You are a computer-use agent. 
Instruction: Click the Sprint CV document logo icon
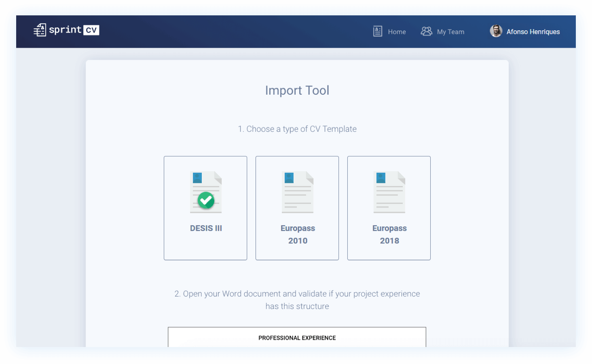[x=40, y=30]
